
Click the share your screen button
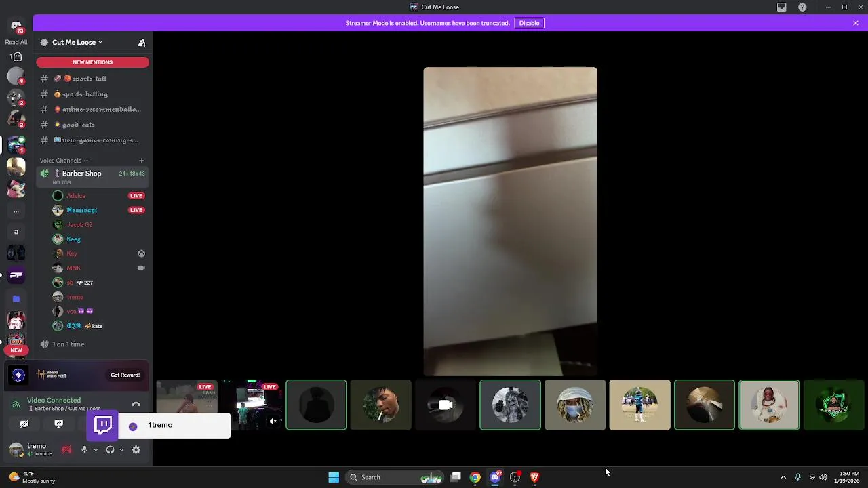(59, 424)
